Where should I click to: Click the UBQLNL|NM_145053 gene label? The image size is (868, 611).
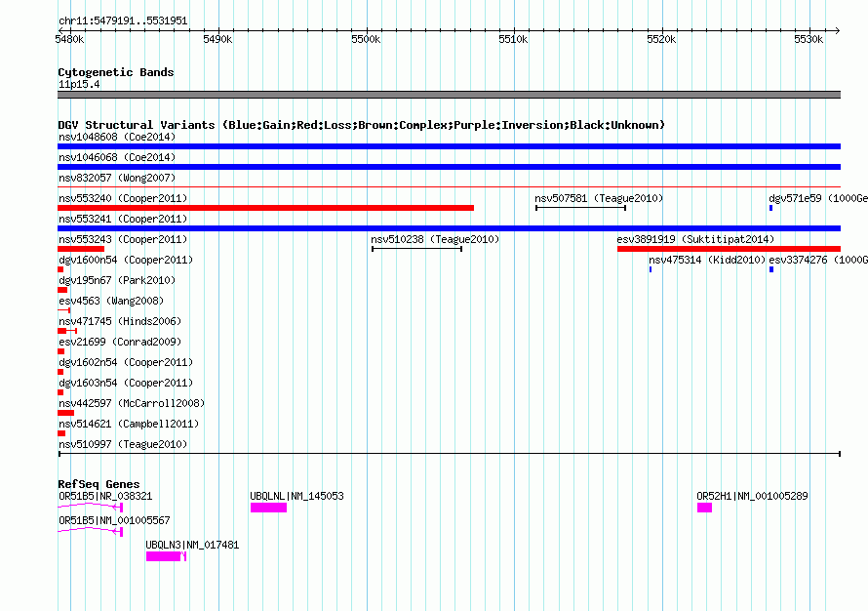pyautogui.click(x=296, y=496)
